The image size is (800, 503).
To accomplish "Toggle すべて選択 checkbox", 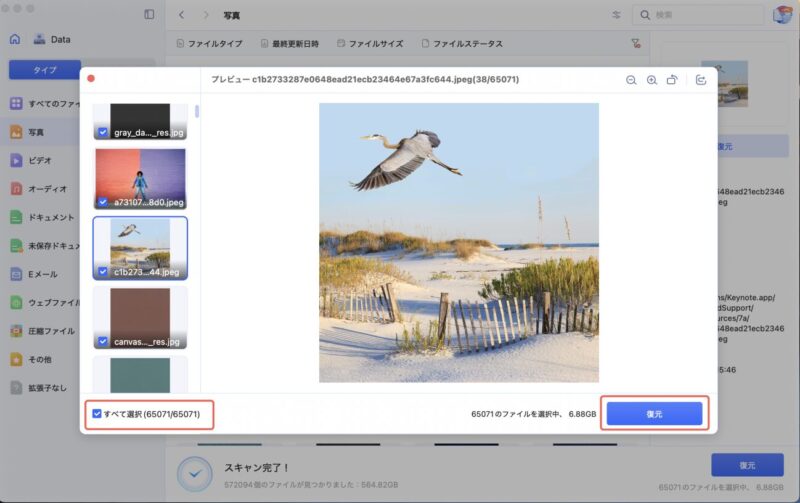I will 96,413.
